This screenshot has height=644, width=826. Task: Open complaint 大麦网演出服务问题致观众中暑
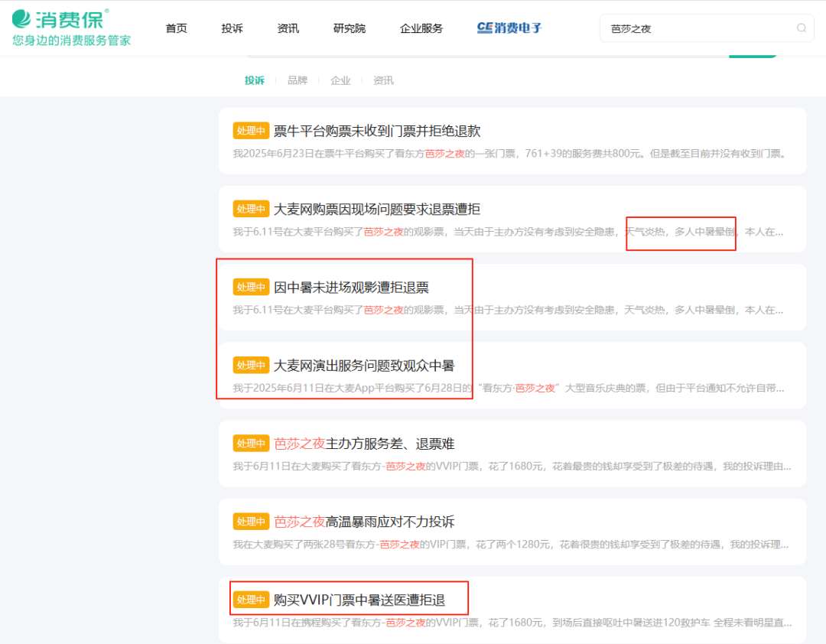(364, 366)
